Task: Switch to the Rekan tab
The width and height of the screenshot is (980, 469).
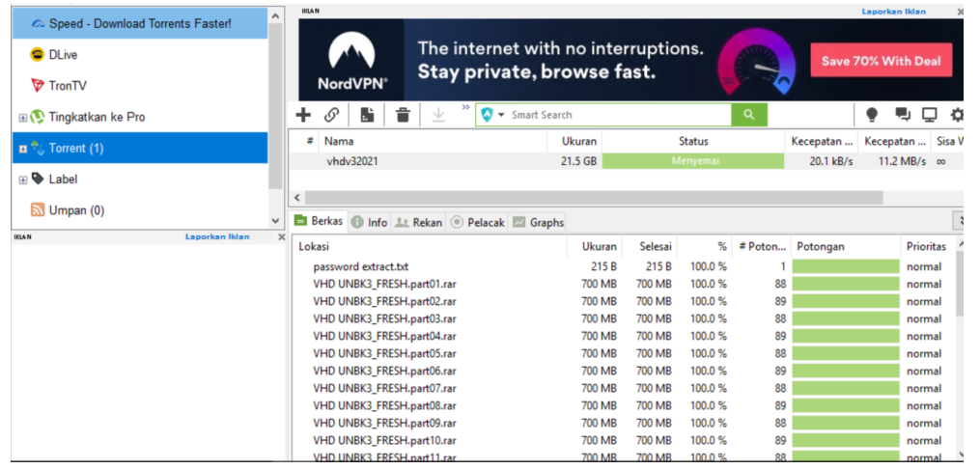Action: [x=419, y=222]
